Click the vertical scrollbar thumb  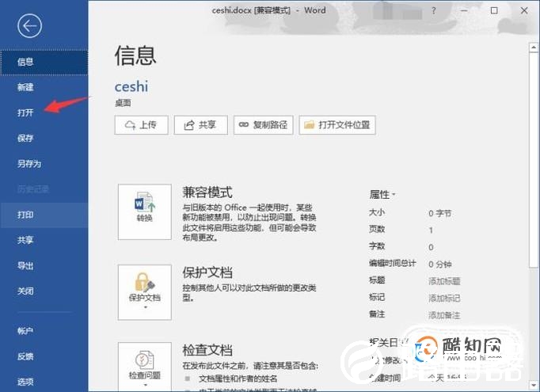click(x=534, y=160)
